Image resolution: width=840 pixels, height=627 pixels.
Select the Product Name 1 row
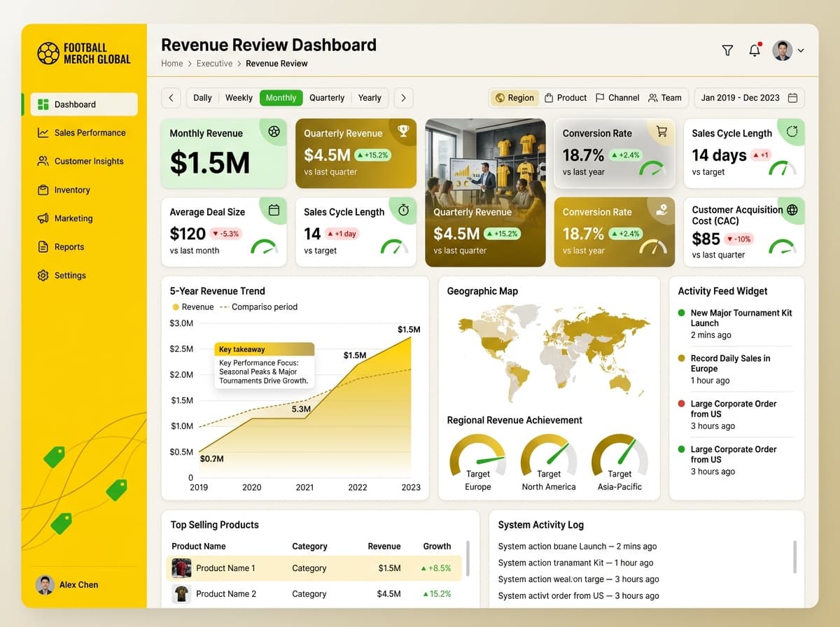pos(314,568)
